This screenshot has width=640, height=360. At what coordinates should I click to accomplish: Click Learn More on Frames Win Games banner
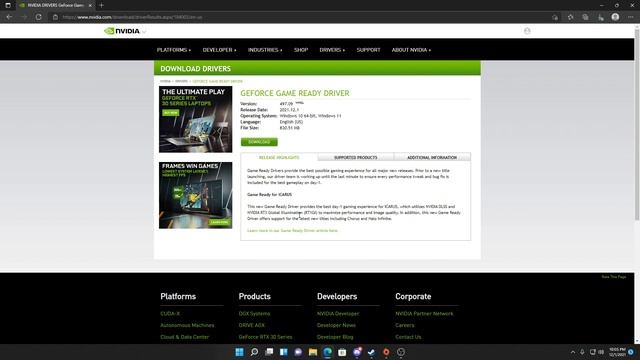pyautogui.click(x=219, y=222)
